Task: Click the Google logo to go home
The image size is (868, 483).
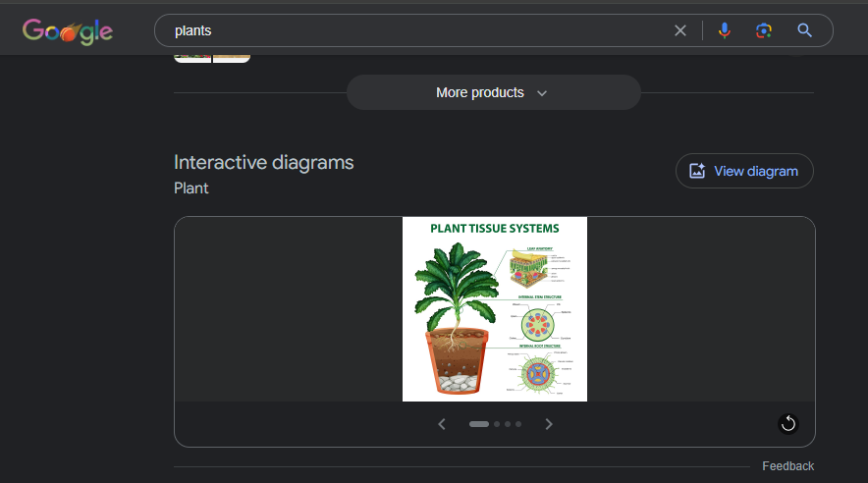Action: click(x=68, y=31)
